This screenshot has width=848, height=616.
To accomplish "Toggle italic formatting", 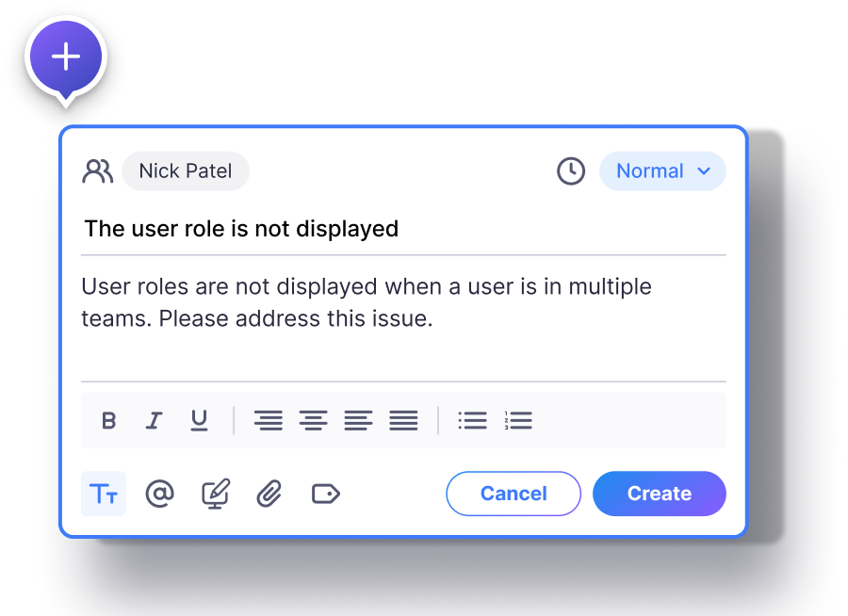I will tap(154, 420).
